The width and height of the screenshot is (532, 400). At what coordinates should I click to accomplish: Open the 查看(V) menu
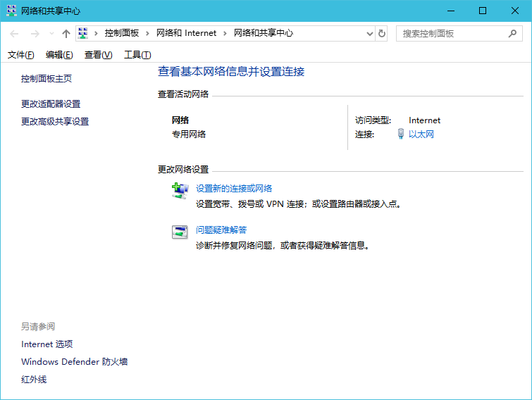click(x=99, y=54)
